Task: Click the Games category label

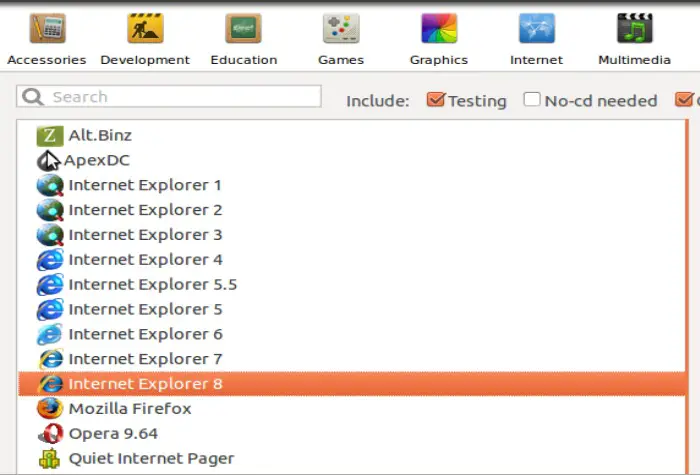Action: pos(341,60)
